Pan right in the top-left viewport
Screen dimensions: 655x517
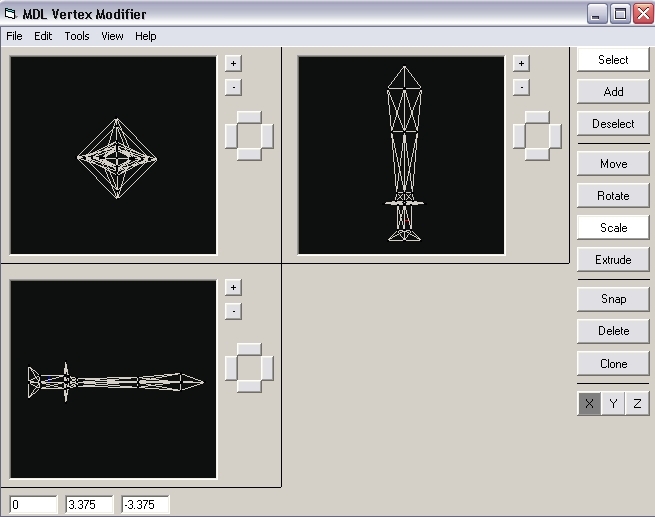point(268,136)
